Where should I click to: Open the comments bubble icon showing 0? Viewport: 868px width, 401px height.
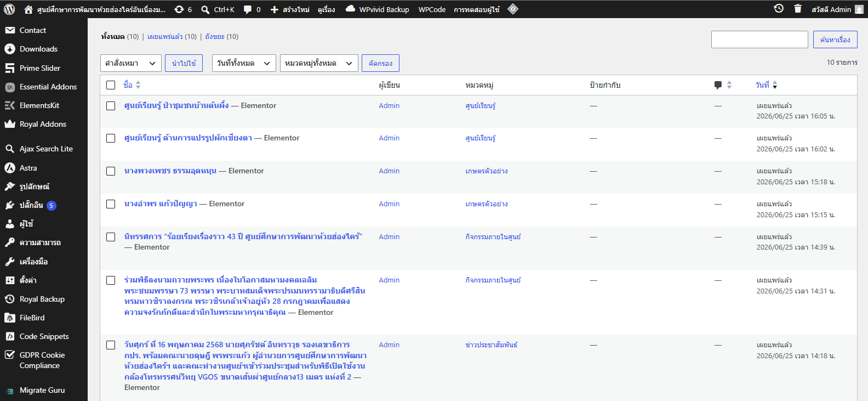point(248,9)
